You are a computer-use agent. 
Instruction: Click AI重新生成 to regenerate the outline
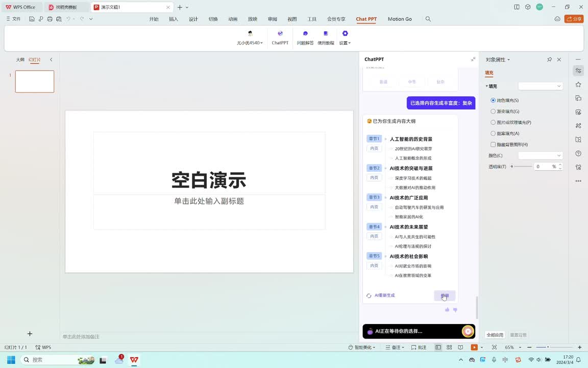(x=381, y=295)
